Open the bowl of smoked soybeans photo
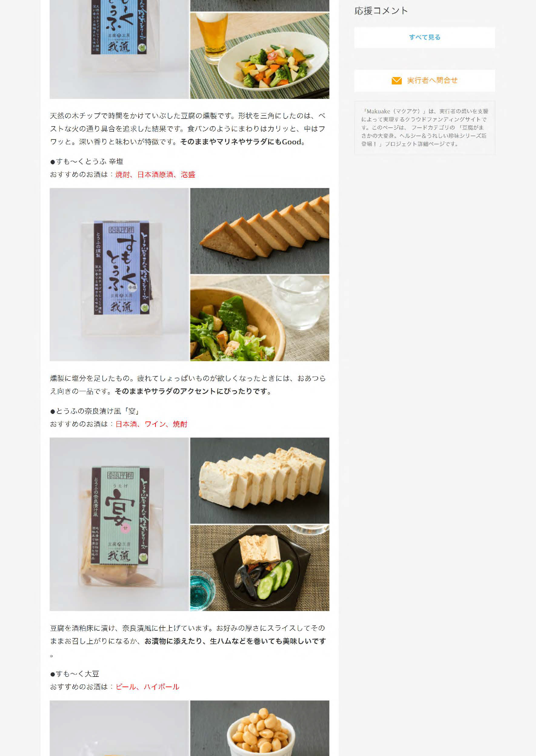The width and height of the screenshot is (536, 756). tap(259, 728)
